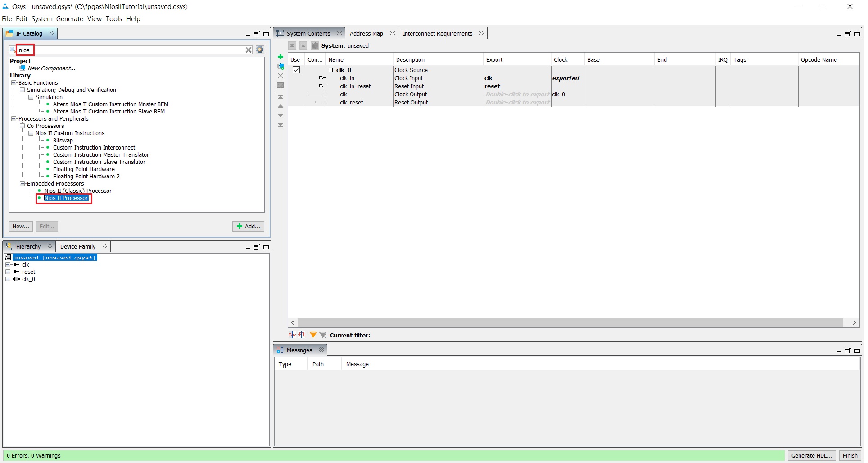The image size is (868, 463).
Task: Click the grey X remove component icon
Action: [x=280, y=76]
